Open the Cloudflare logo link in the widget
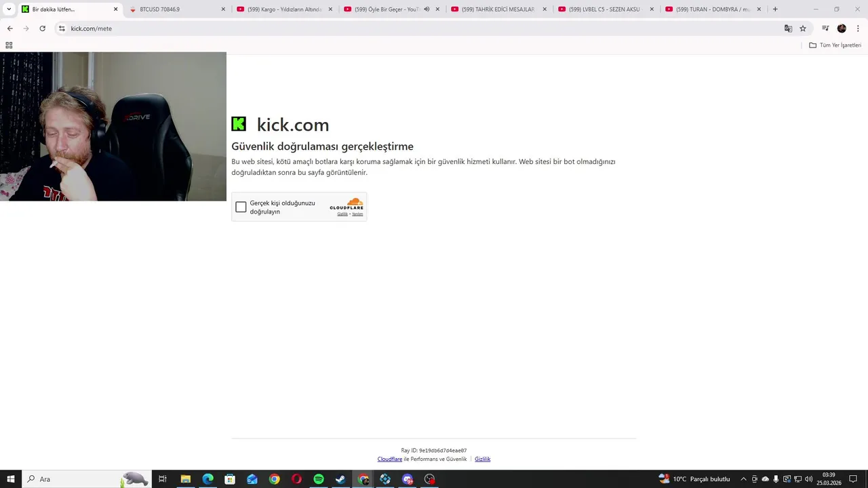Screen dimensions: 868x488 [x=347, y=204]
